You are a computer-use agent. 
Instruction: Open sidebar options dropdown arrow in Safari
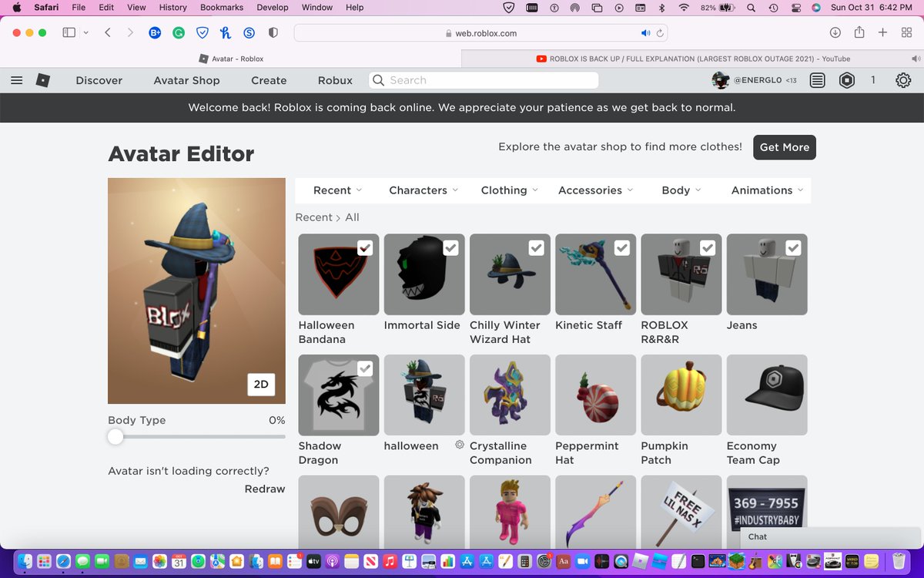85,32
